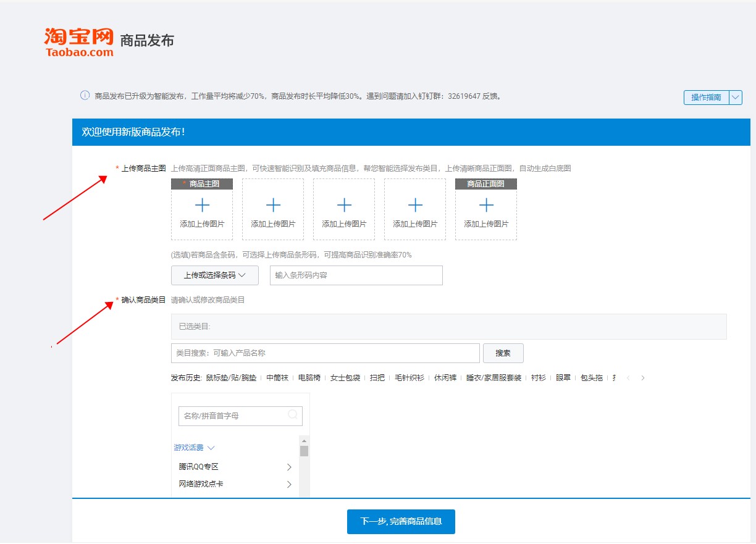Click the fourth 添加上传图片 plus icon

tap(415, 204)
